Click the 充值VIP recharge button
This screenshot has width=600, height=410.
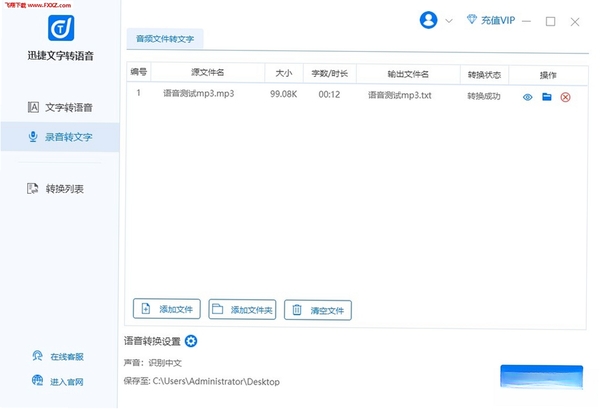[x=491, y=20]
